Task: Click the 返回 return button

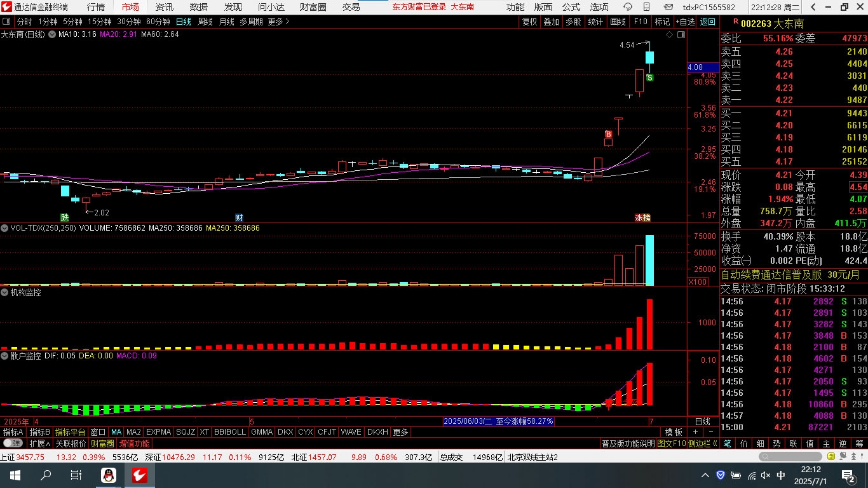Action: click(707, 22)
